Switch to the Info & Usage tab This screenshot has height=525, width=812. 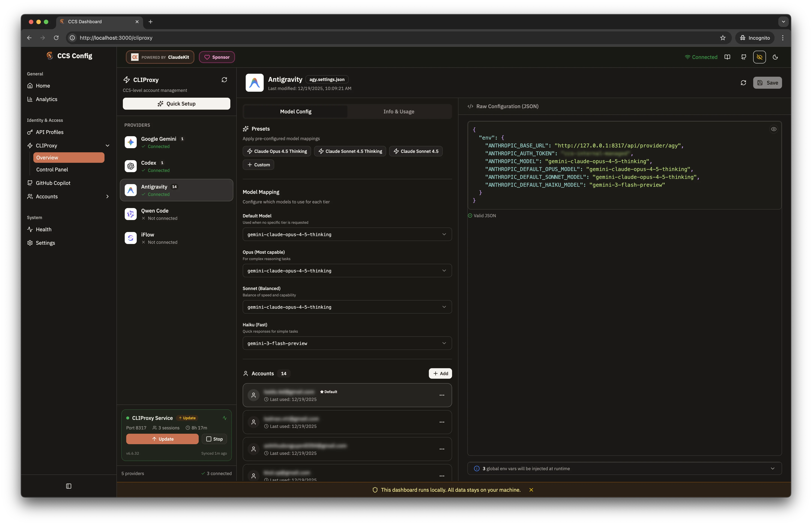click(x=398, y=111)
